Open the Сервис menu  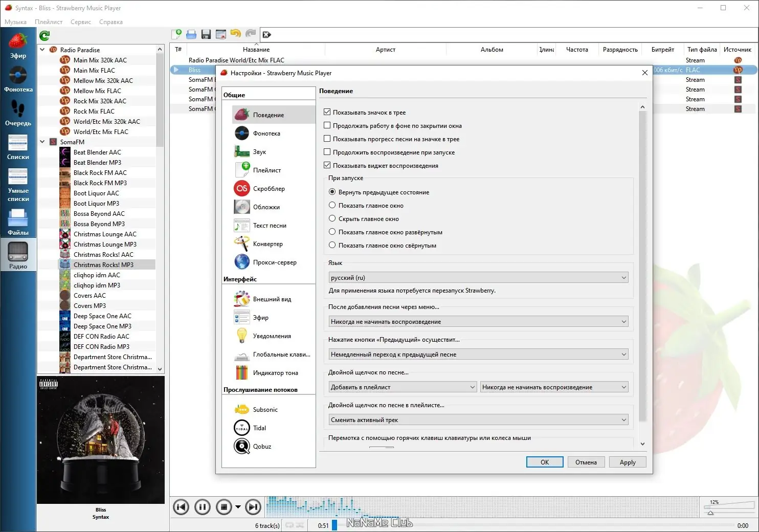pos(81,22)
